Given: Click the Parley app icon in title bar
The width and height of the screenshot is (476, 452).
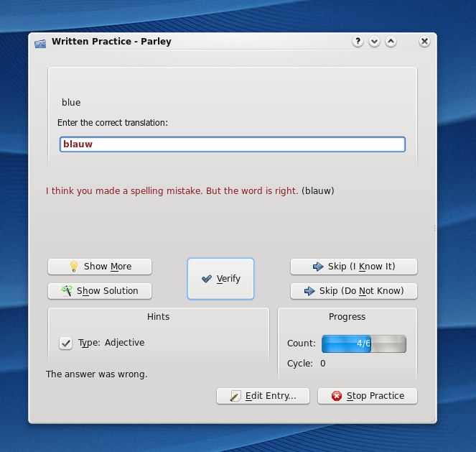Looking at the screenshot, I should 40,44.
